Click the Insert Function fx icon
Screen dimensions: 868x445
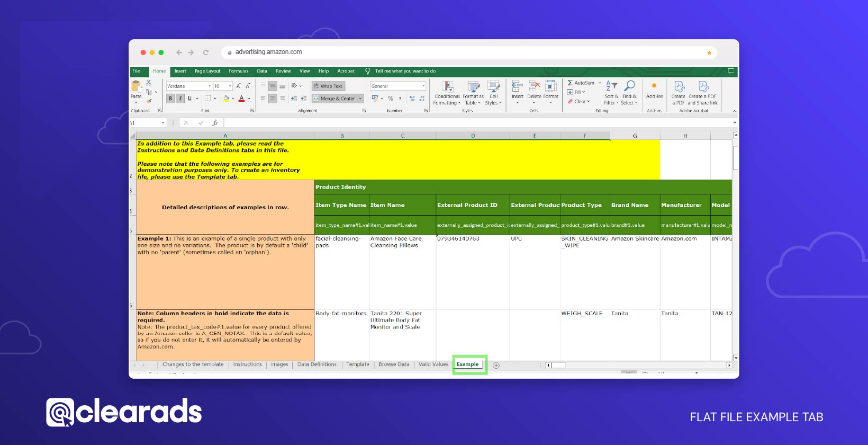point(215,123)
